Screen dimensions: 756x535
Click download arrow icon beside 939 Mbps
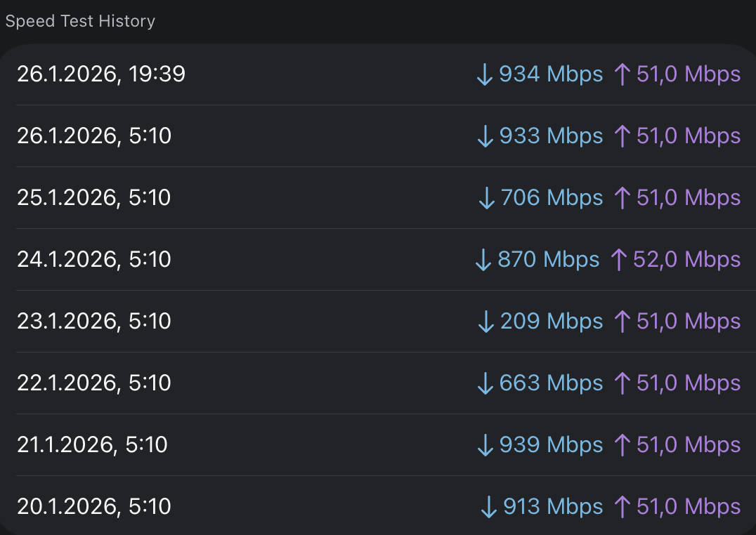coord(485,445)
